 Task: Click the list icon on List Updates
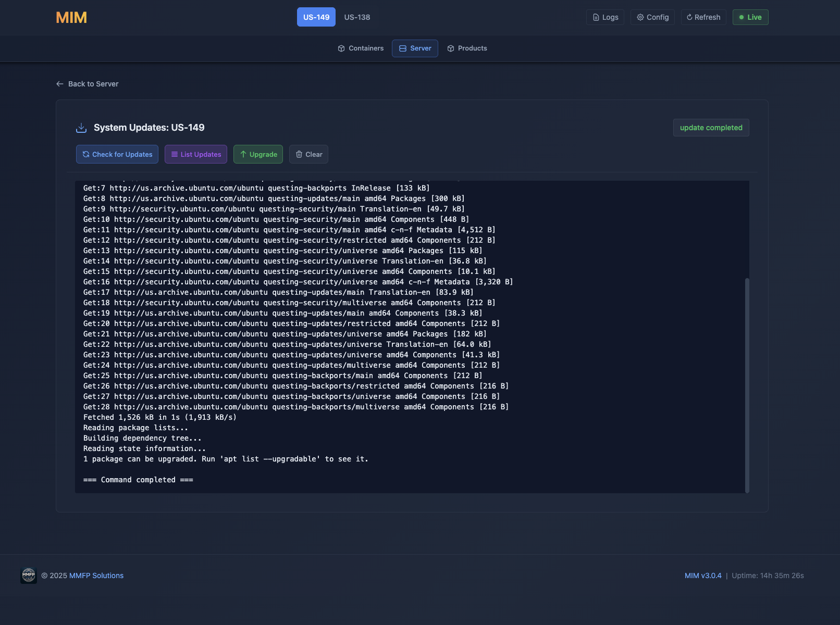pyautogui.click(x=174, y=154)
